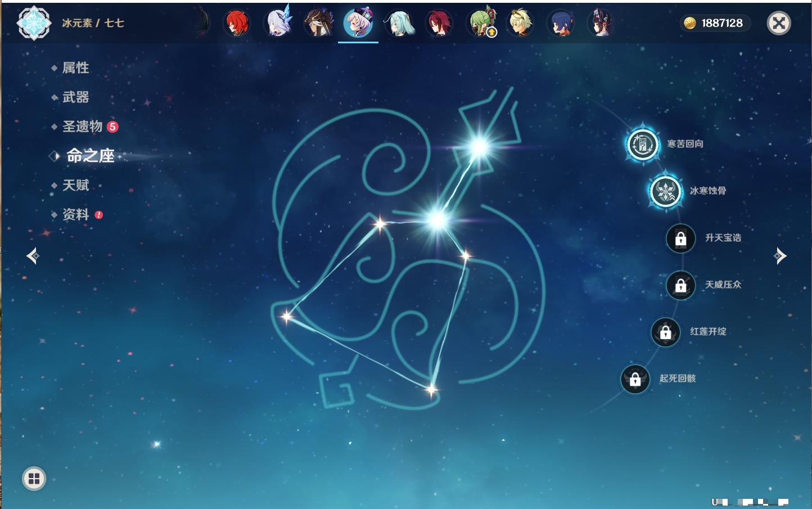
Task: Select the dark-red-haired avatar right of the teal-haired one
Action: click(439, 23)
